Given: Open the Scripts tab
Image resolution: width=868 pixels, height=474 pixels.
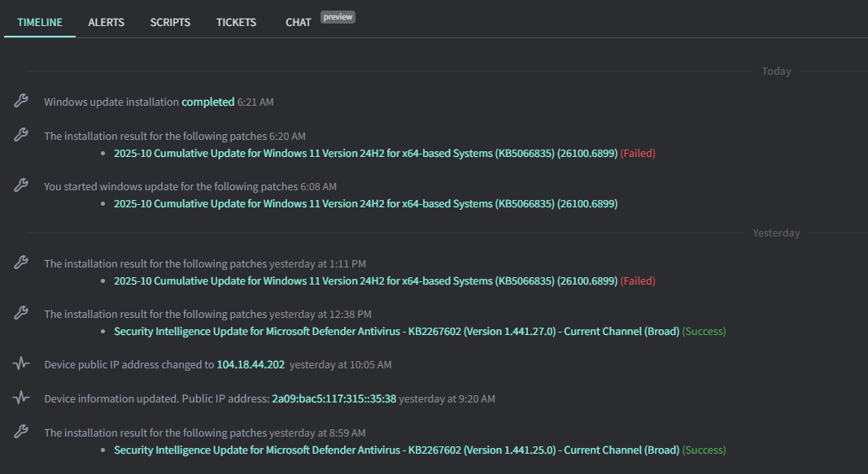Looking at the screenshot, I should click(170, 22).
